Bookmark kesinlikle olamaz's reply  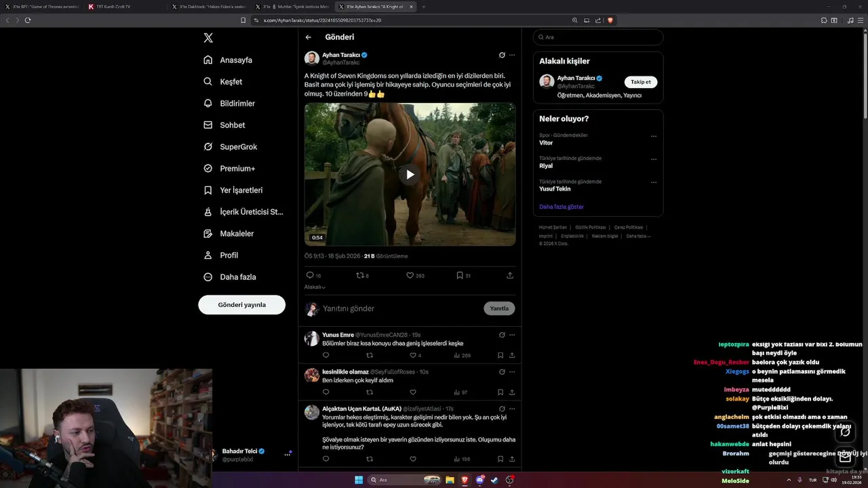500,392
